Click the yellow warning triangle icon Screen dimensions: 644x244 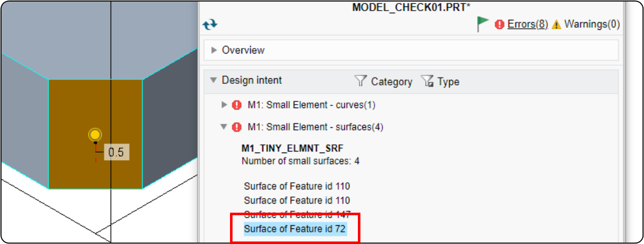(557, 24)
